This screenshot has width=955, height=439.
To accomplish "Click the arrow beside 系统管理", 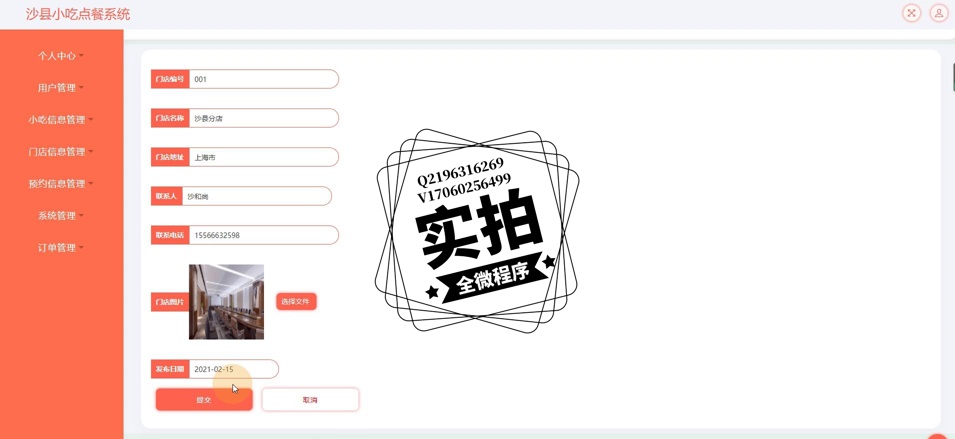I will pos(81,216).
